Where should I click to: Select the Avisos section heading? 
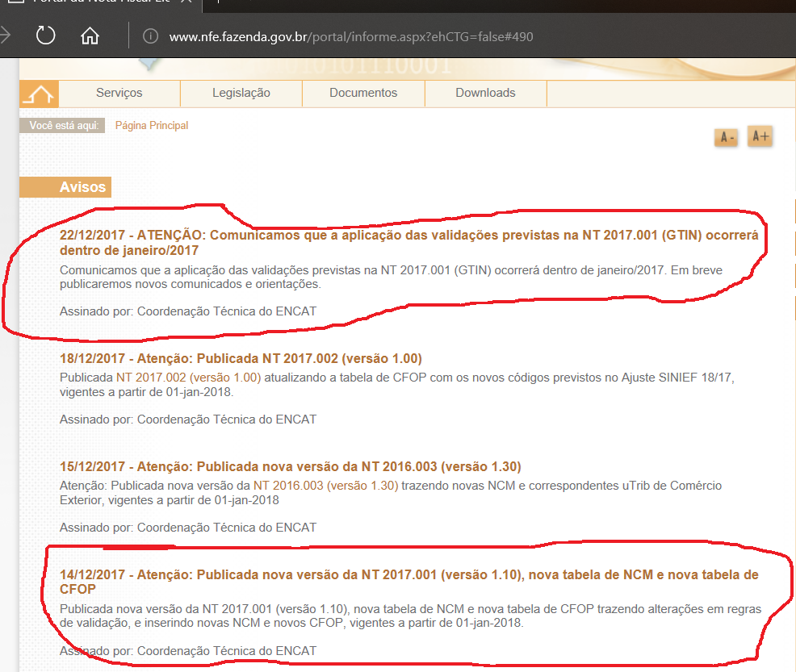click(x=65, y=187)
